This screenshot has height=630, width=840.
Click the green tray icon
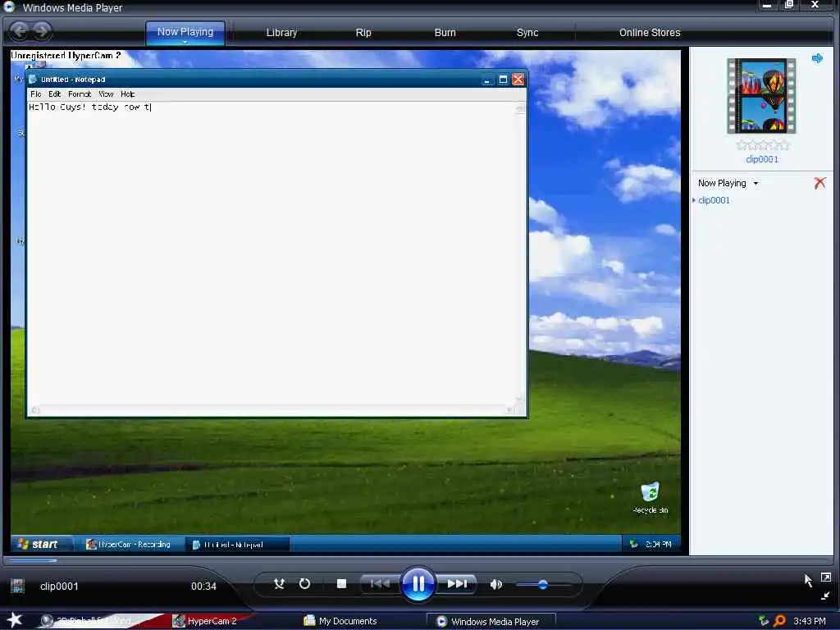[x=764, y=621]
